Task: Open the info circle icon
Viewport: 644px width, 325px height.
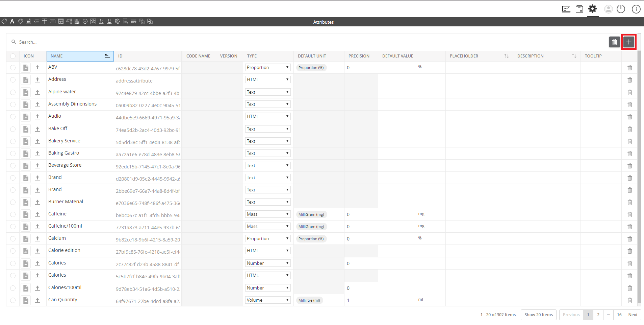Action: click(x=636, y=9)
